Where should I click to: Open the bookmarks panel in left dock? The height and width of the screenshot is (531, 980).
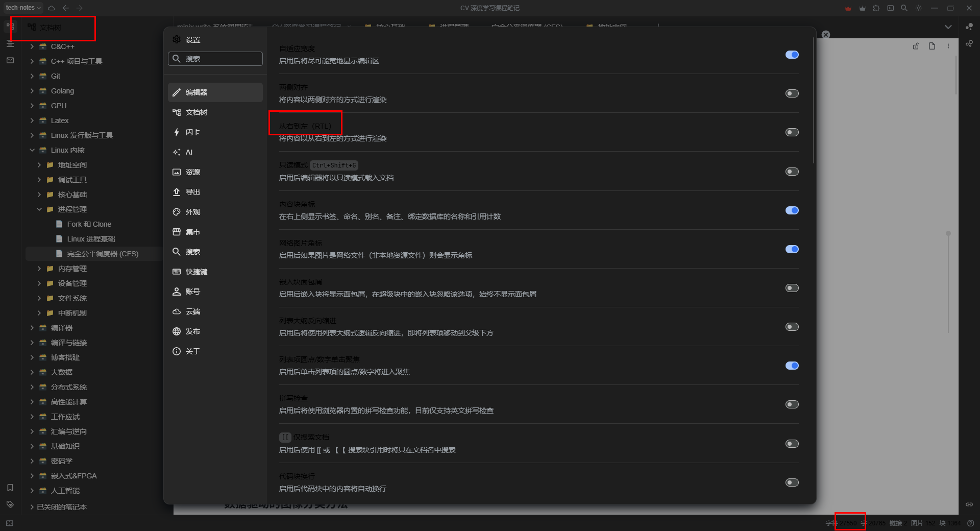[x=10, y=488]
